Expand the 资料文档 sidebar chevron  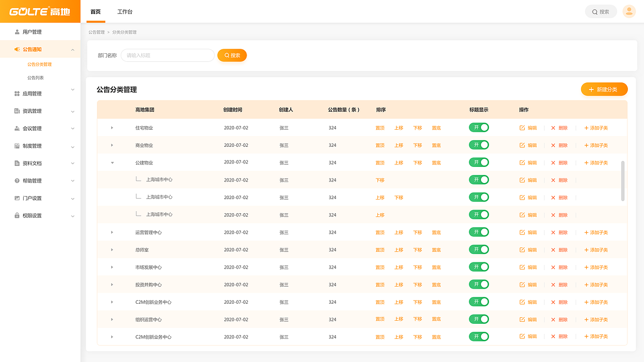(73, 163)
